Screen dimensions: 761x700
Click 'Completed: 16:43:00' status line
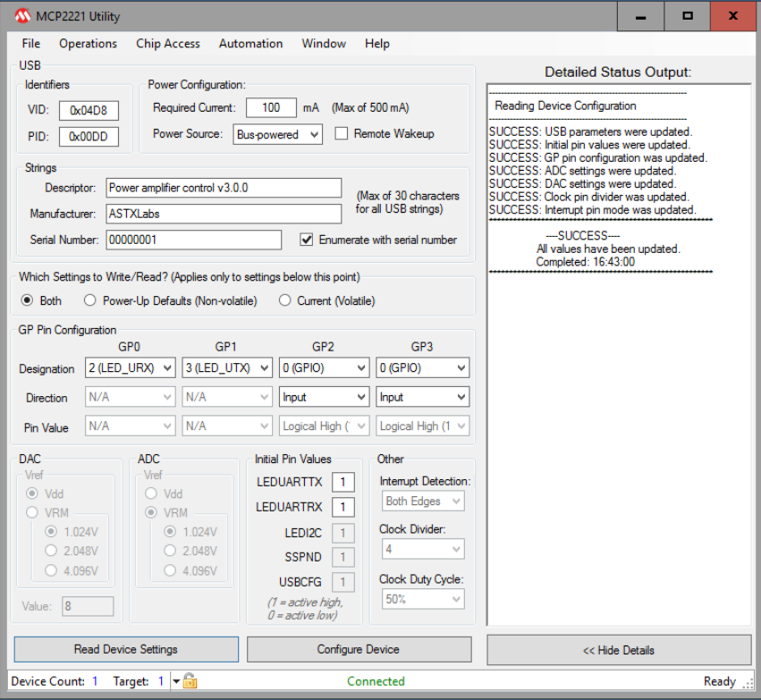(585, 262)
